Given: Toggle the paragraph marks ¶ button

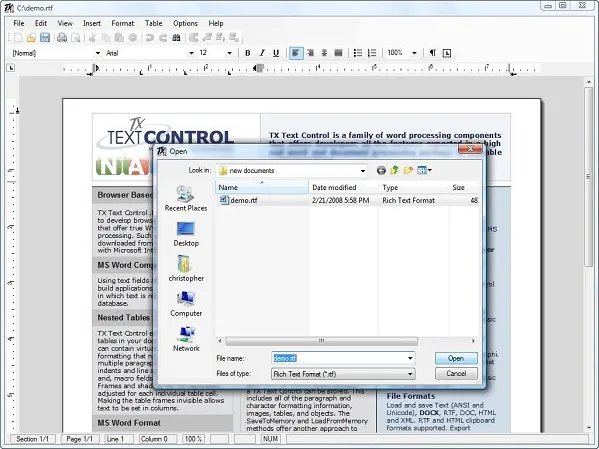Looking at the screenshot, I should coord(432,53).
